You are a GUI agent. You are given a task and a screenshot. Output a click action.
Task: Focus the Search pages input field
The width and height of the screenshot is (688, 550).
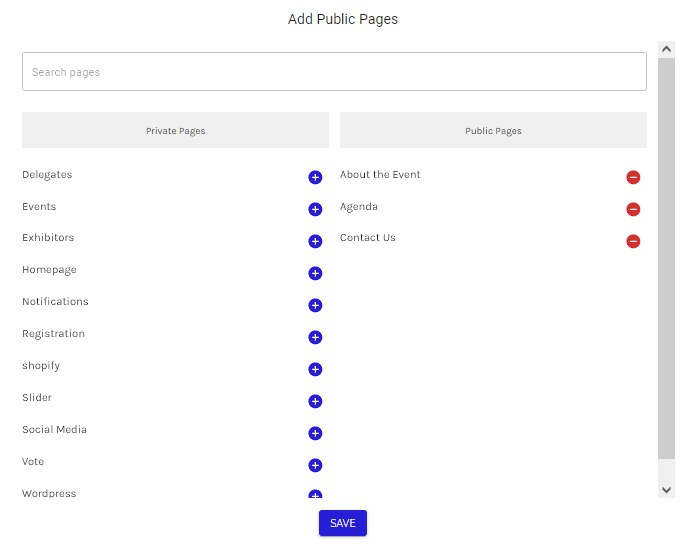[x=334, y=72]
